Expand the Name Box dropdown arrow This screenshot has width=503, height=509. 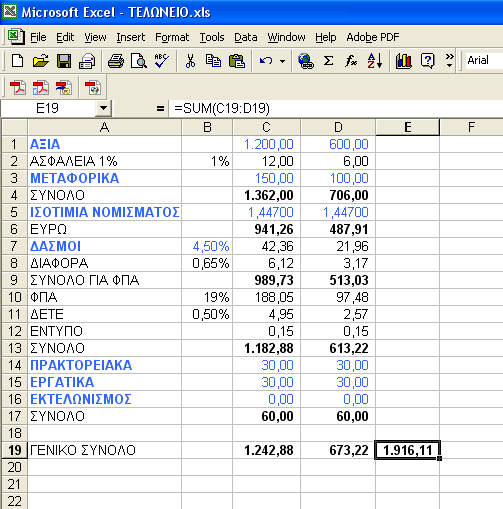[x=103, y=108]
